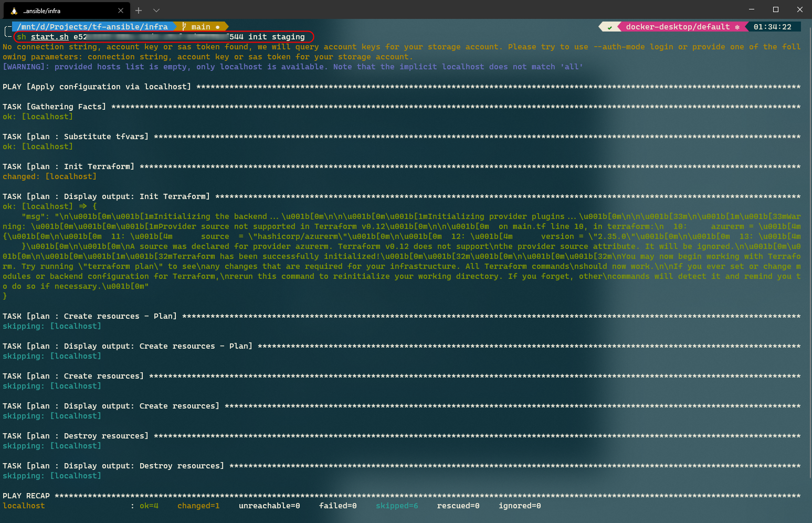812x523 pixels.
Task: Click the git branch icon beside main
Action: [x=184, y=26]
